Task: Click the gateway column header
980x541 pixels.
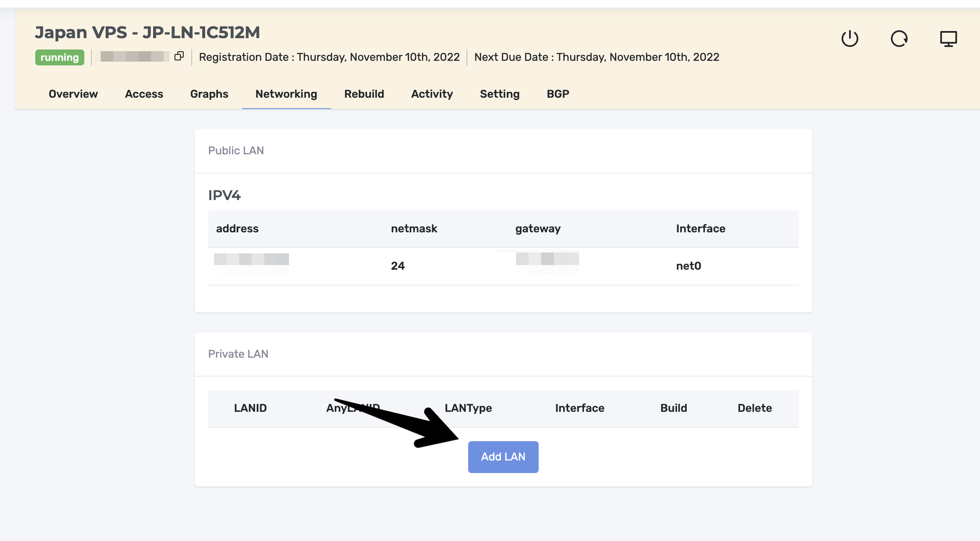Action: click(x=538, y=229)
